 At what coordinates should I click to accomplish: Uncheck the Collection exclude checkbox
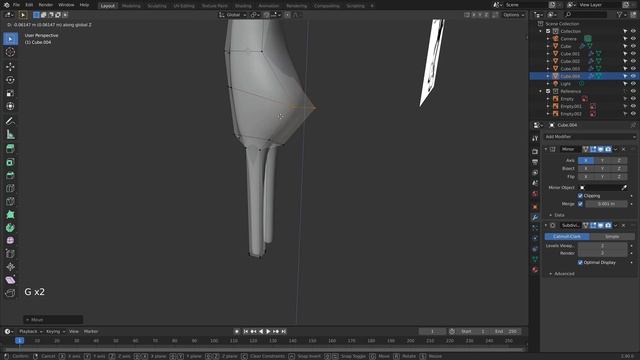548,31
